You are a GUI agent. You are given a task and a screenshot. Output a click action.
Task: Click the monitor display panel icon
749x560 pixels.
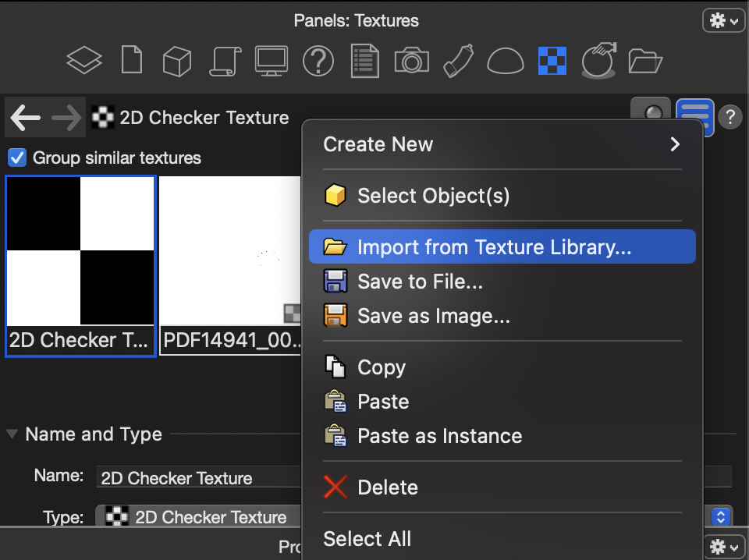click(x=272, y=60)
